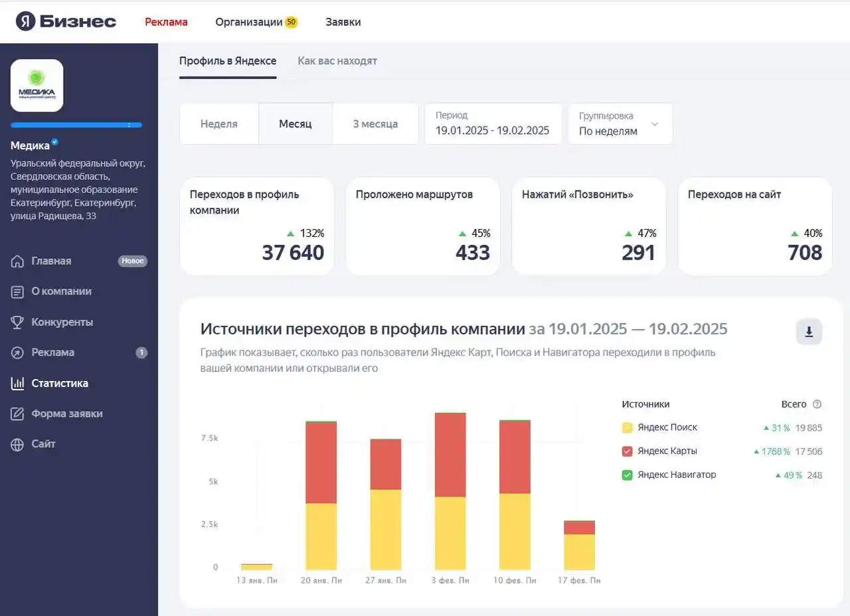
Task: Click the trophy icon beside Конкуренты
Action: (17, 322)
